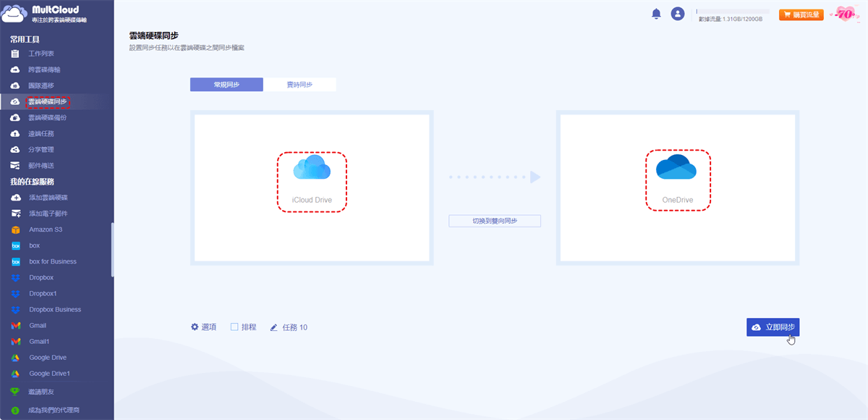This screenshot has height=420, width=868.
Task: Enable the 排程 schedule checkbox
Action: pos(234,327)
